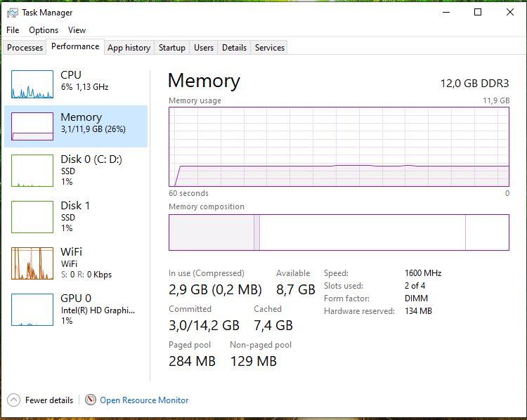Switch to the Processes tab
This screenshot has width=527, height=420.
25,48
